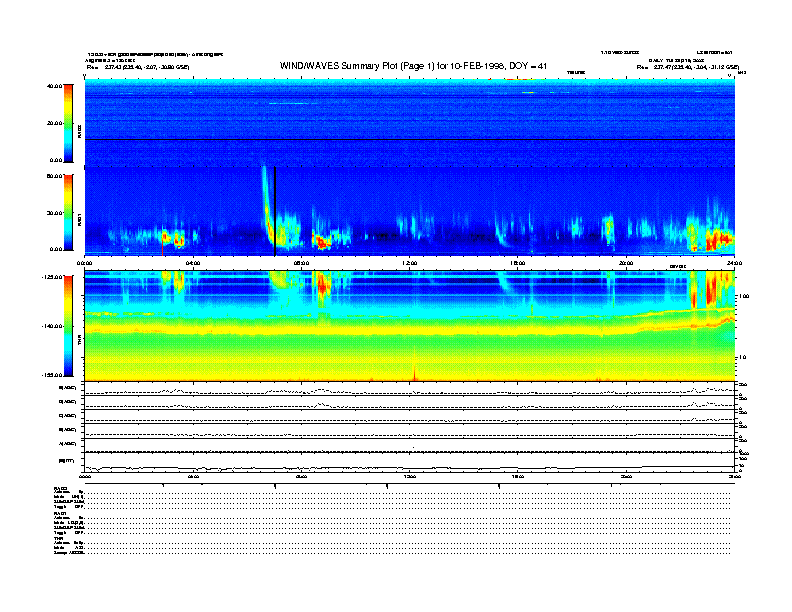Click the 100 tick label on TNR right axis
The width and height of the screenshot is (792, 612).
coord(743,296)
